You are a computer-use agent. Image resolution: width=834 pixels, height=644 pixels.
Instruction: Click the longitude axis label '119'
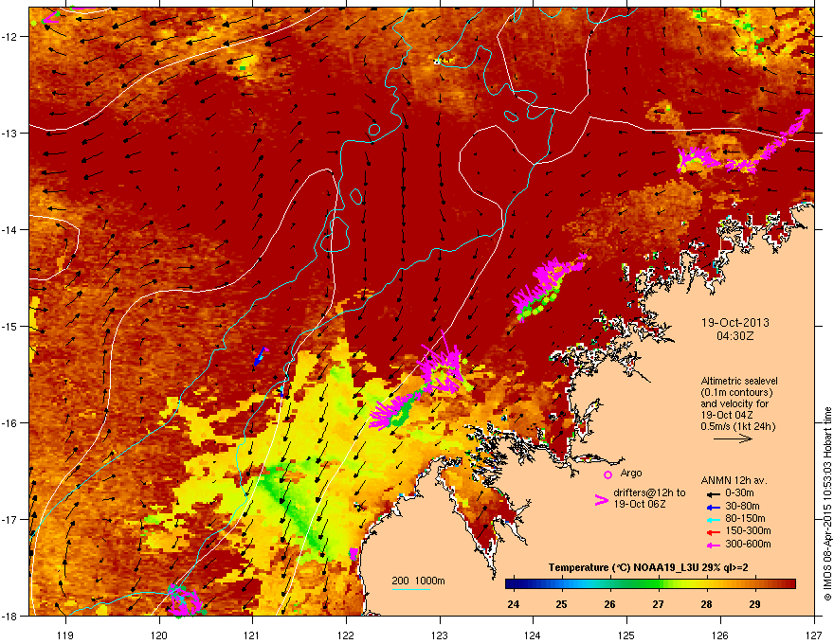pos(65,635)
